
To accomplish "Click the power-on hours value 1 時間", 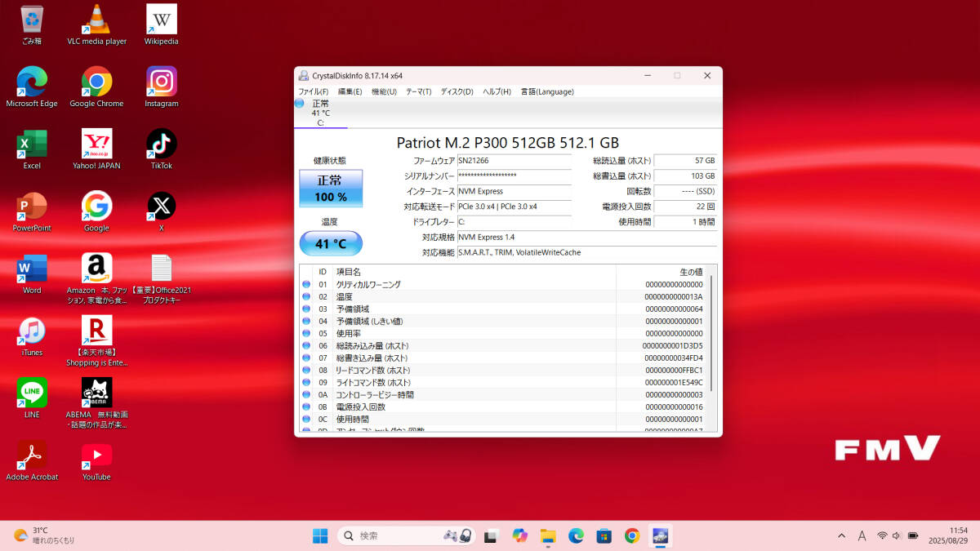I will tap(685, 222).
